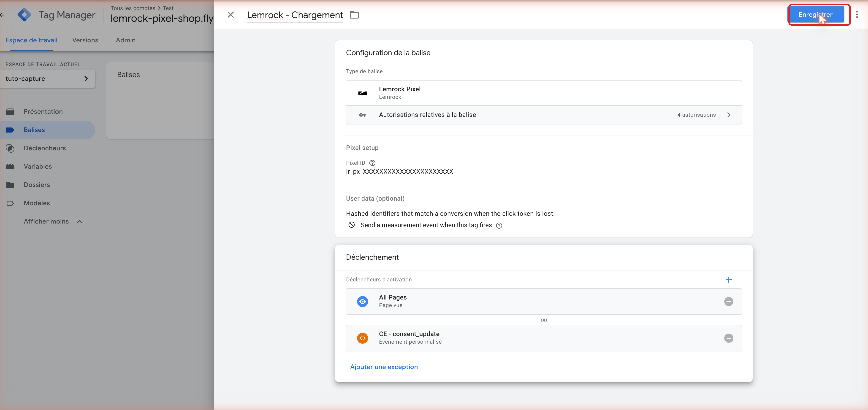Add a new activation trigger with plus
Viewport: 868px width, 410px height.
tap(729, 280)
